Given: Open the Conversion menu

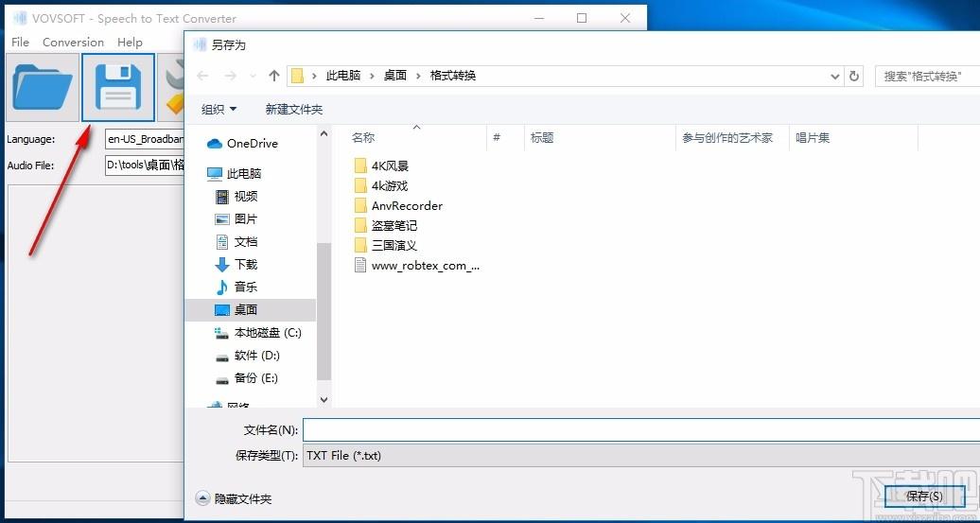Looking at the screenshot, I should click(73, 43).
